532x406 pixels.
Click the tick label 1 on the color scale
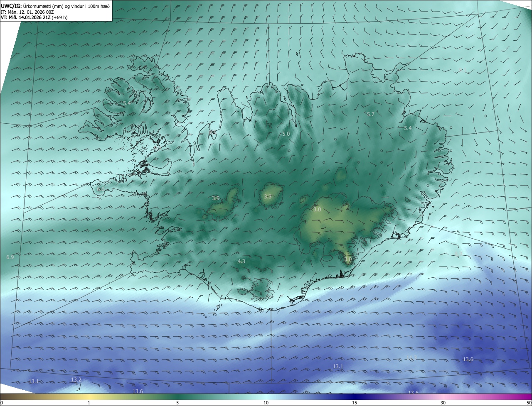89,403
